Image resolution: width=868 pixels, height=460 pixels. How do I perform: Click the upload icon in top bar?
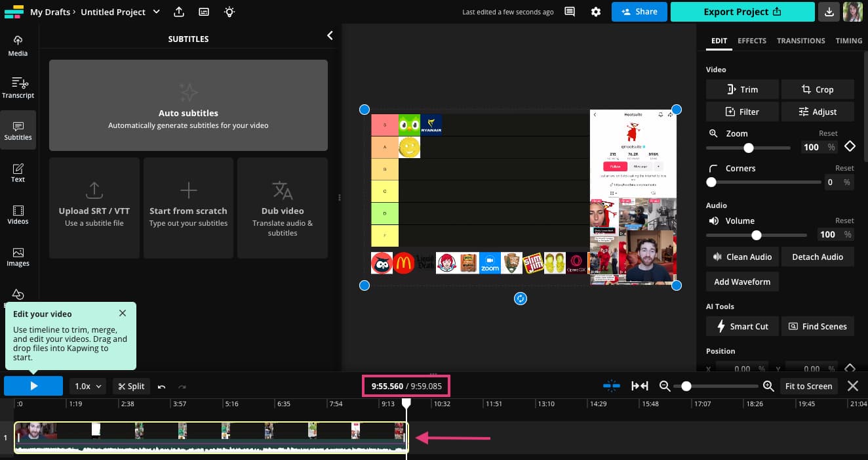click(x=179, y=12)
